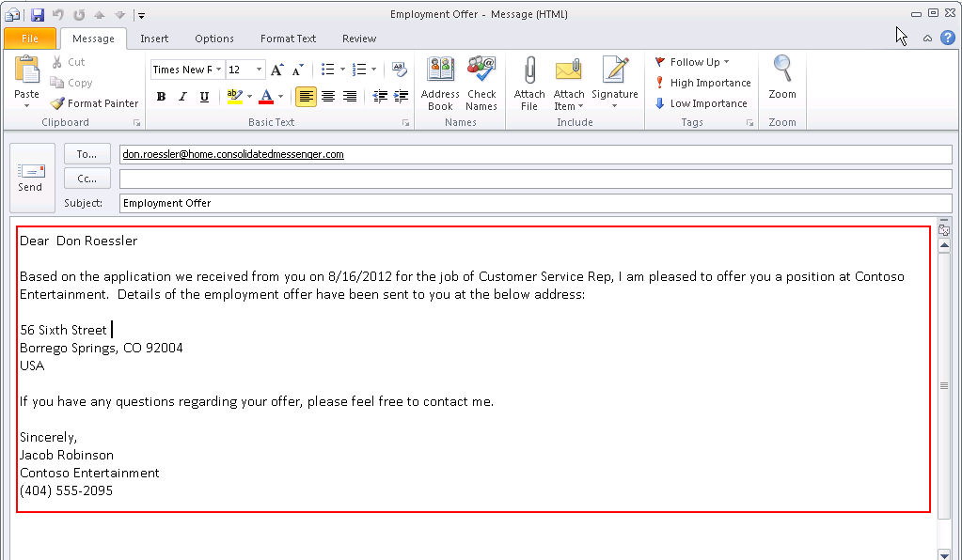
Task: Toggle High Importance flag
Action: coord(702,83)
